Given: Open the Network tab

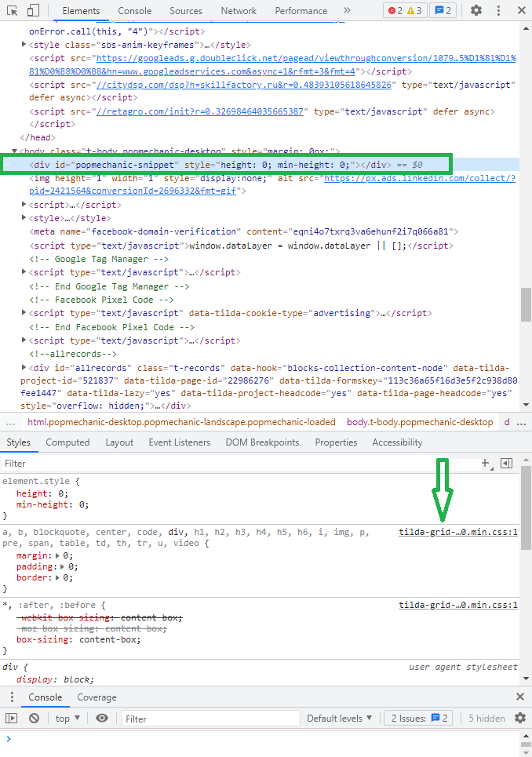Looking at the screenshot, I should click(x=239, y=11).
